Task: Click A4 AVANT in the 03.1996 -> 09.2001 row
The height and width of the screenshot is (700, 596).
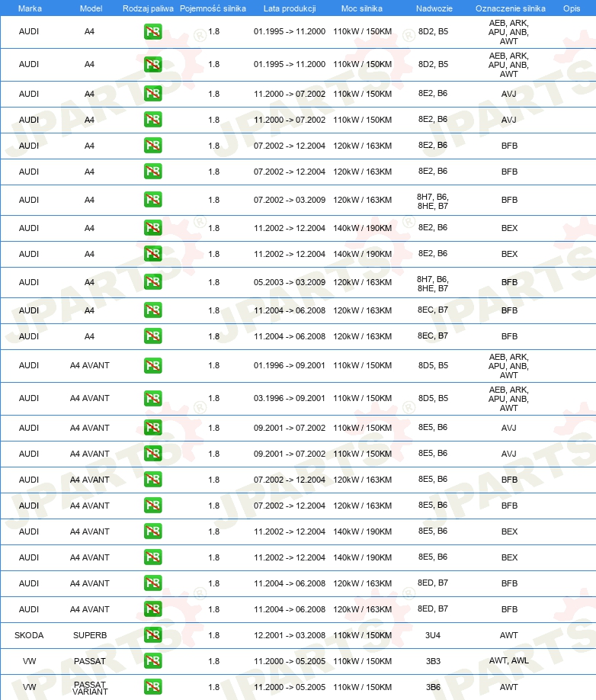Action: tap(90, 398)
